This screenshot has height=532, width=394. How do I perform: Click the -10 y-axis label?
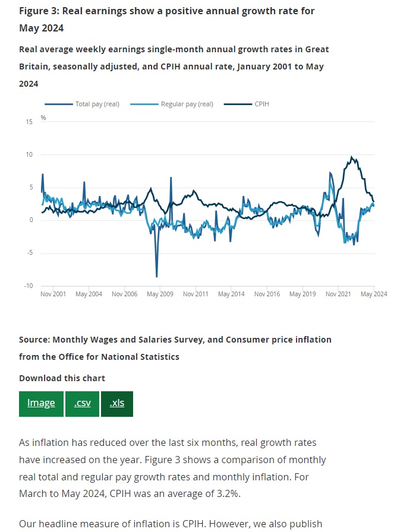[28, 286]
